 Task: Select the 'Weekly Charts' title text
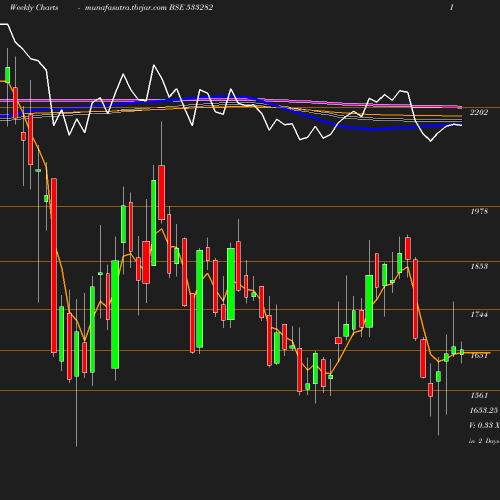(x=34, y=8)
